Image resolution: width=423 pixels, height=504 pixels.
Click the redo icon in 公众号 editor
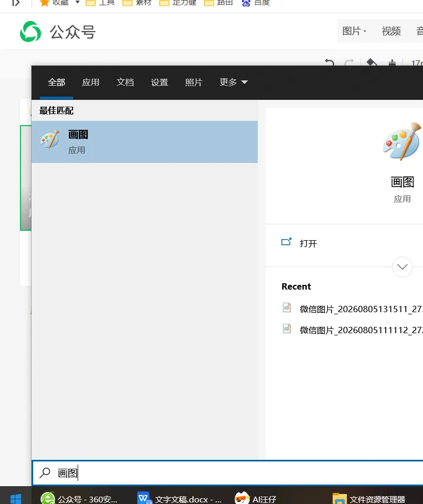coord(349,62)
